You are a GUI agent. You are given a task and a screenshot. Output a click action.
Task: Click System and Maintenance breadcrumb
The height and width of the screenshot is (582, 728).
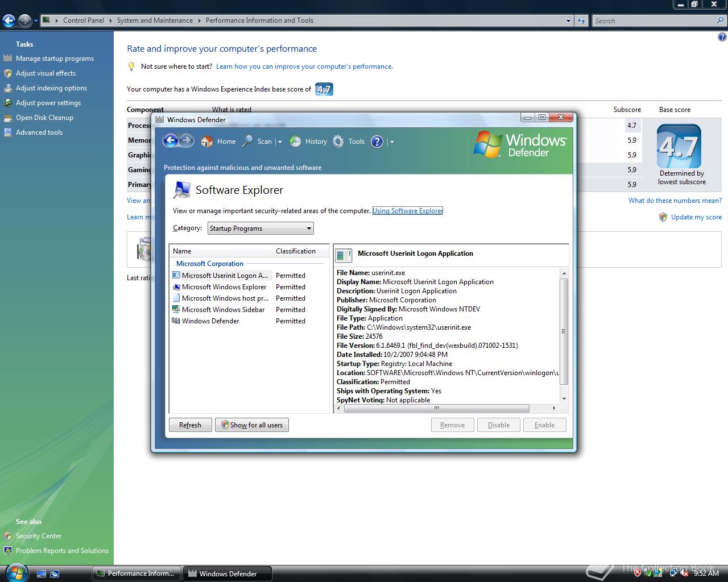pos(155,20)
